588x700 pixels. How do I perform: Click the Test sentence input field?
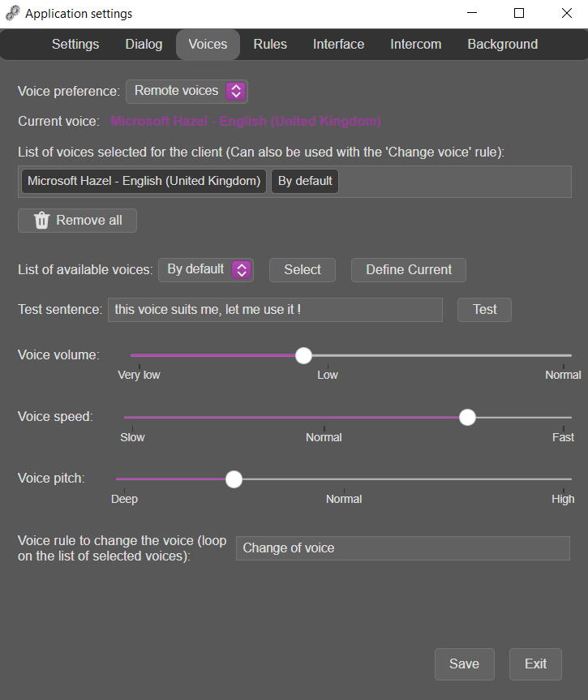tap(275, 309)
